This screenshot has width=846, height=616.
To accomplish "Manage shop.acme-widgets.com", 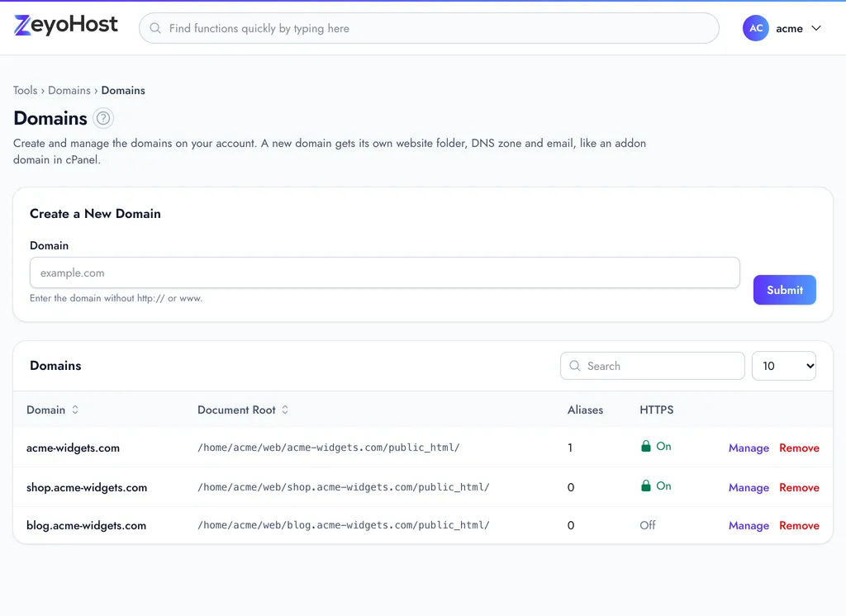I will pos(749,487).
